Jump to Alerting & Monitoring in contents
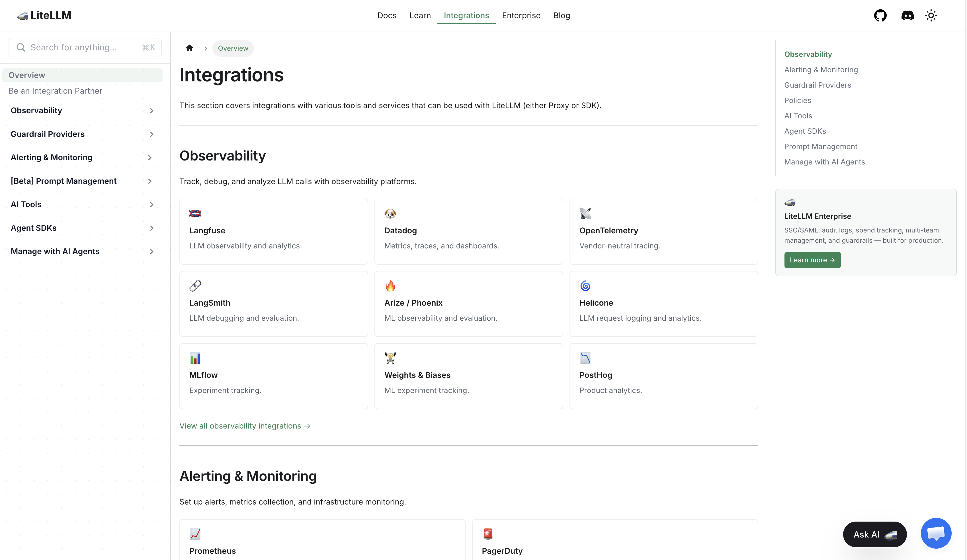Screen dimensions: 967x560 tap(821, 70)
